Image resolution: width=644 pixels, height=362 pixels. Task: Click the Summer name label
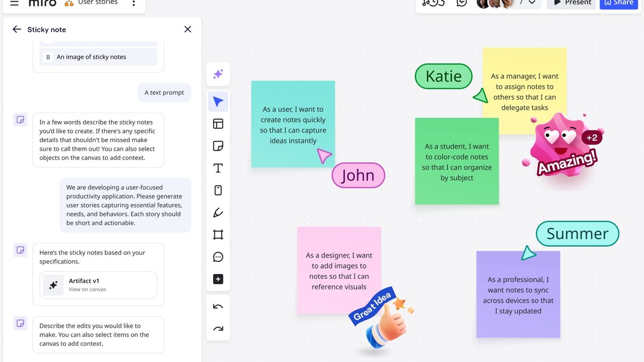(x=577, y=233)
